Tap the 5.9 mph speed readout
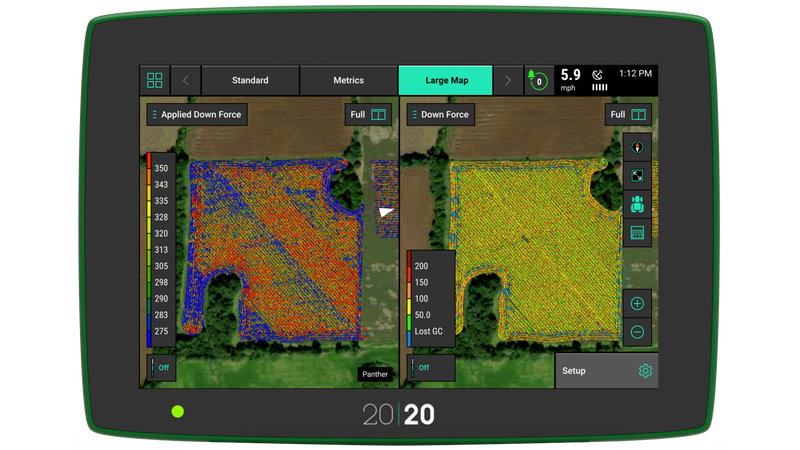This screenshot has width=800, height=450. tap(570, 80)
